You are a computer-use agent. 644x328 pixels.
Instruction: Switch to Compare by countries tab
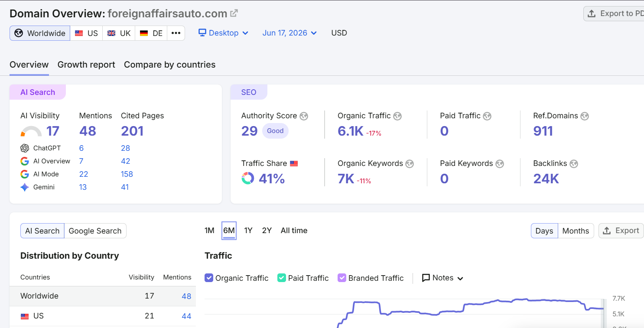pos(169,65)
